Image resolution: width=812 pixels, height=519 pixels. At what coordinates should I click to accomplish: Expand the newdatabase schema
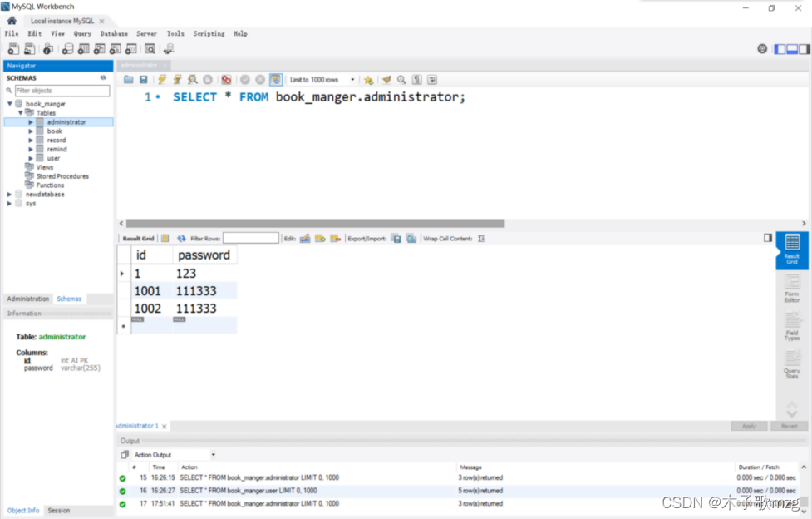[9, 195]
